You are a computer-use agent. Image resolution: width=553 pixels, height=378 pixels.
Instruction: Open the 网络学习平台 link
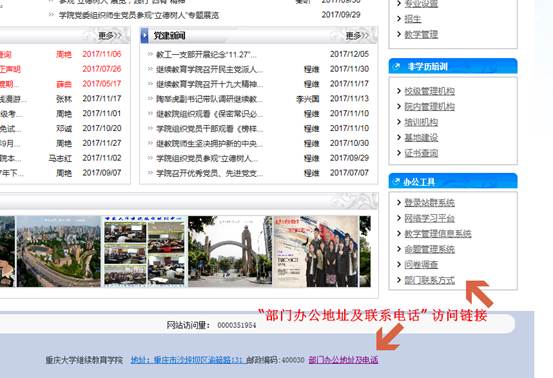pos(429,218)
